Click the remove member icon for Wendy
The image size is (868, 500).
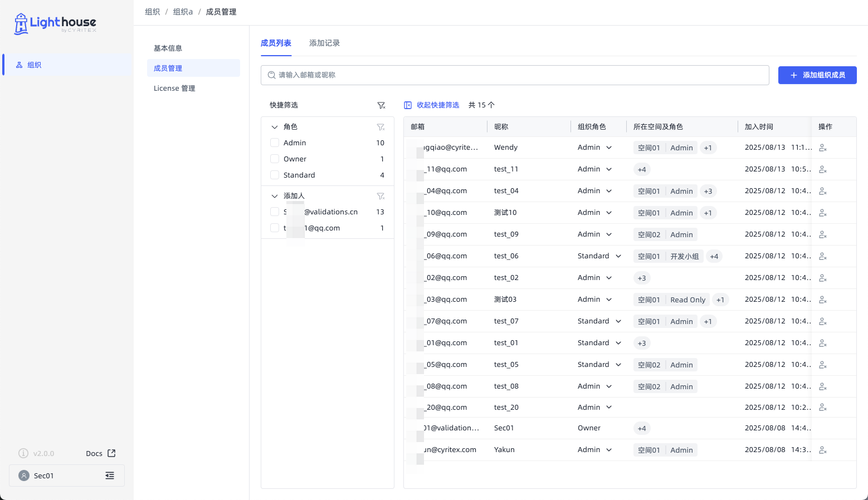click(822, 148)
